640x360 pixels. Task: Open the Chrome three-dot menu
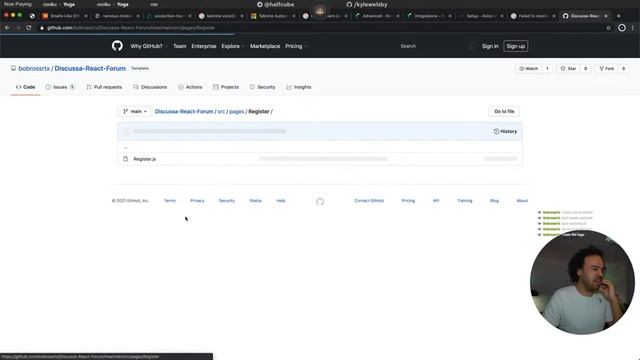click(633, 28)
